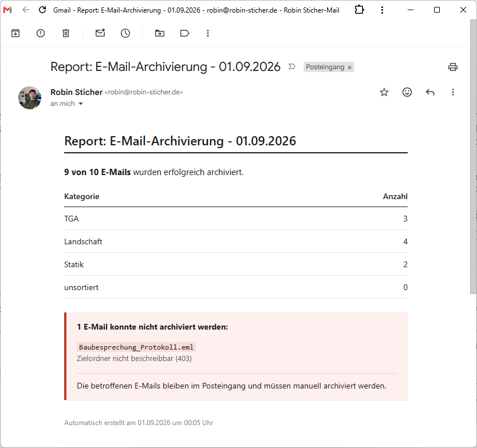This screenshot has height=448, width=477.
Task: Mark the email as unread
Action: [x=100, y=33]
